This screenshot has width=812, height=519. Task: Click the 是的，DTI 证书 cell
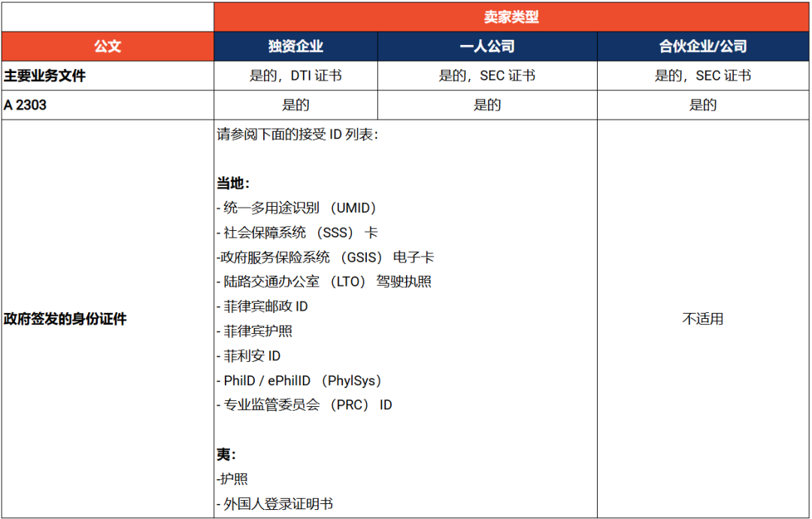(x=295, y=75)
